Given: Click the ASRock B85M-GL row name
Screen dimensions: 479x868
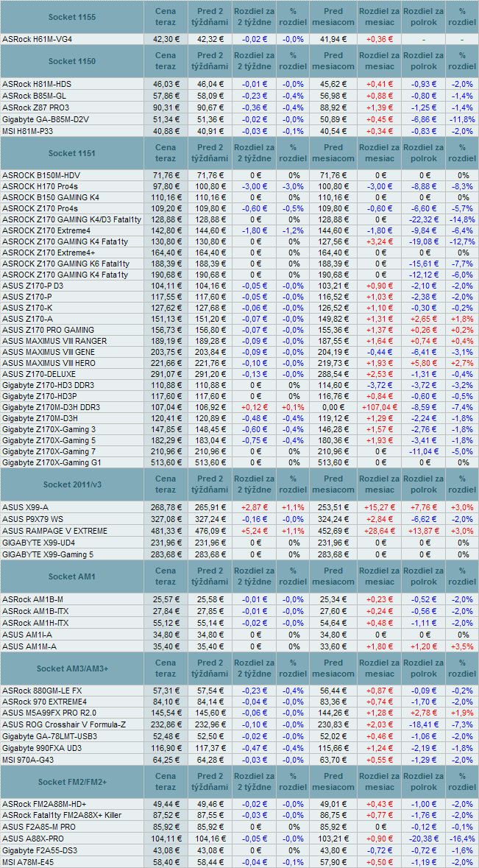Looking at the screenshot, I should point(35,96).
